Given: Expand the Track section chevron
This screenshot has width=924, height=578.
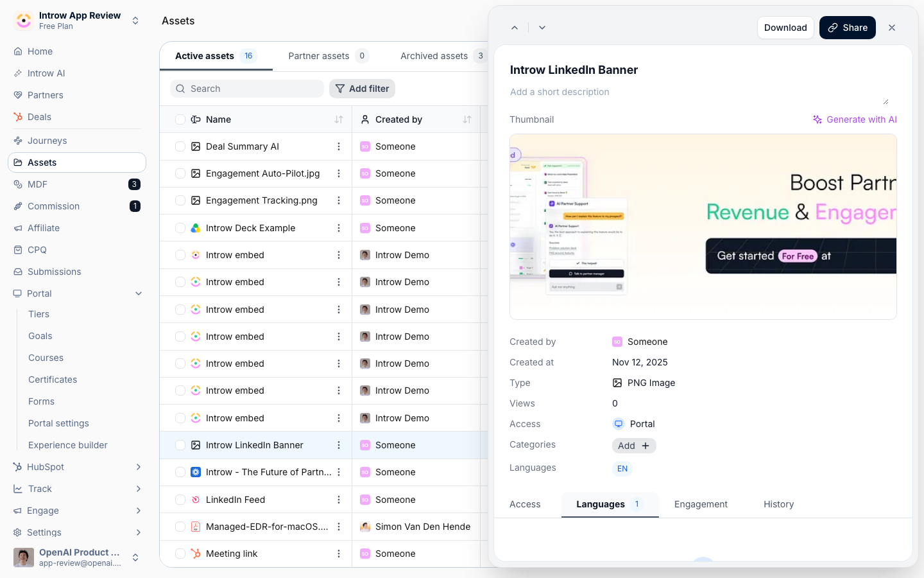Looking at the screenshot, I should 139,489.
